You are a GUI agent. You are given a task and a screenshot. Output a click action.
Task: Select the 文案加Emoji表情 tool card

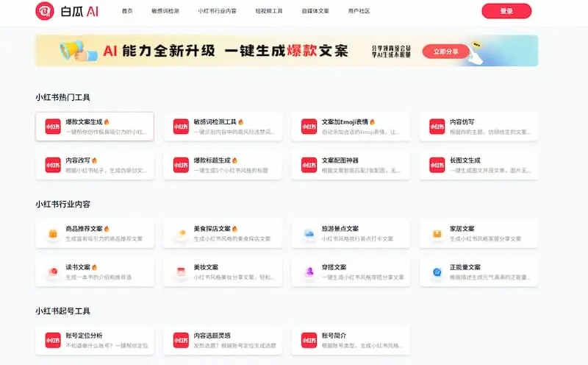[351, 127]
